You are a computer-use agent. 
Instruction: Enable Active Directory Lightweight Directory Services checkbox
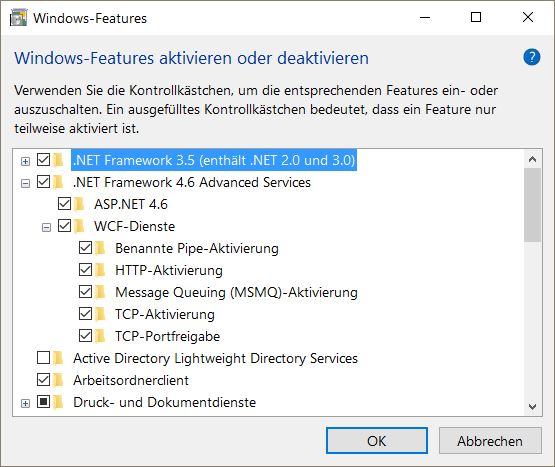tap(44, 358)
